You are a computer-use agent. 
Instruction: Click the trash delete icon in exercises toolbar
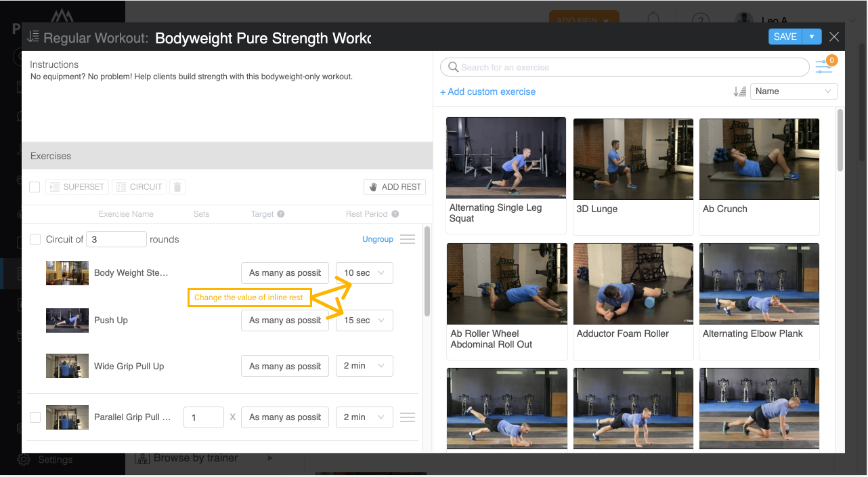pyautogui.click(x=176, y=187)
